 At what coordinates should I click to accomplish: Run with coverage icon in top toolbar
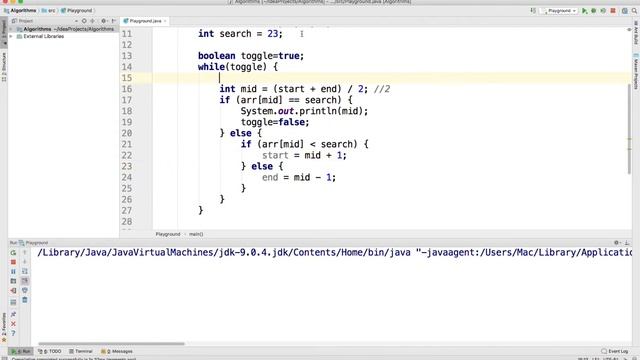tap(603, 11)
